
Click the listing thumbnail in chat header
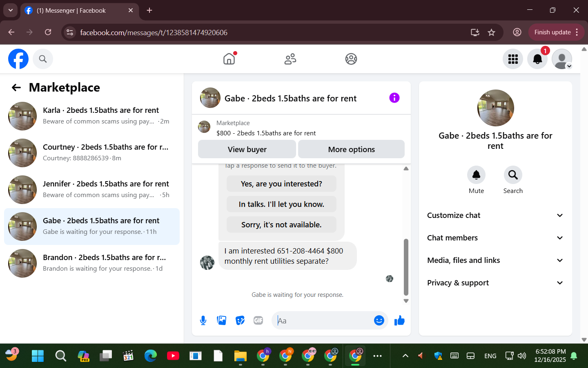pos(210,98)
